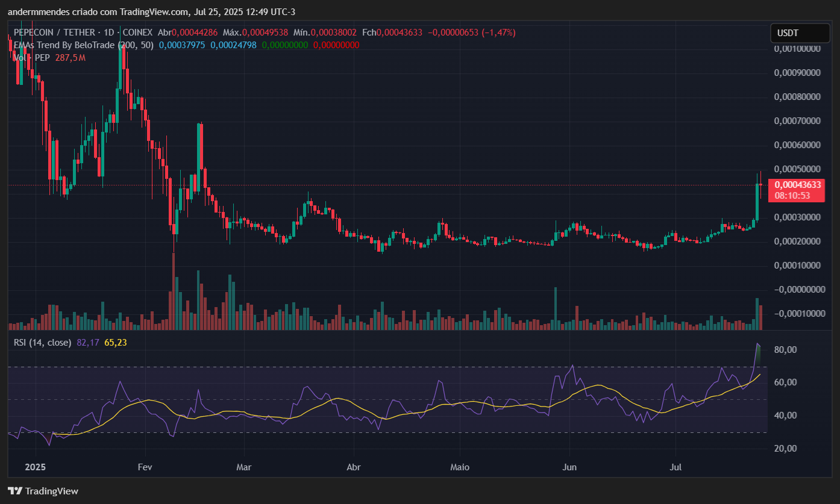Image resolution: width=840 pixels, height=504 pixels.
Task: Click the volume value 287,5M
Action: tap(69, 58)
